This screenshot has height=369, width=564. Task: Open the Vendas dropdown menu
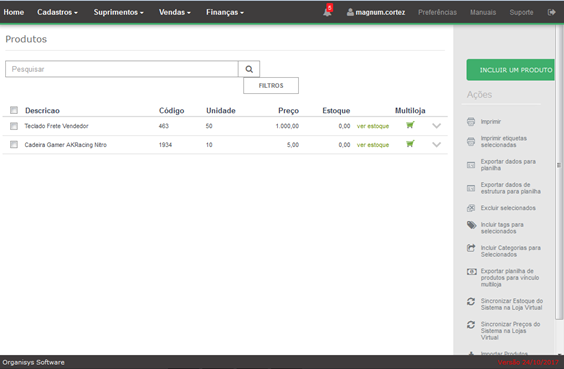(x=174, y=12)
